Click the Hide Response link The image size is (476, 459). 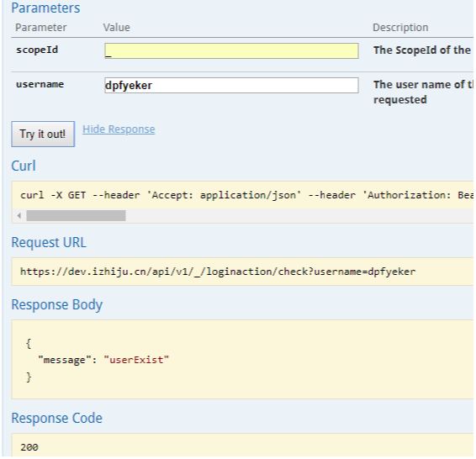[x=119, y=129]
